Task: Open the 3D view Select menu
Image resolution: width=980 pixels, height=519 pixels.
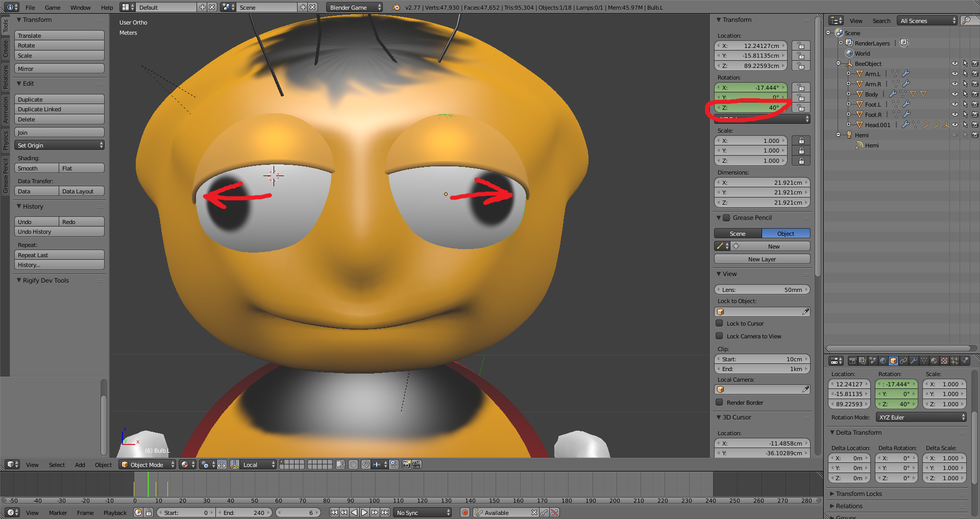Action: pos(57,465)
